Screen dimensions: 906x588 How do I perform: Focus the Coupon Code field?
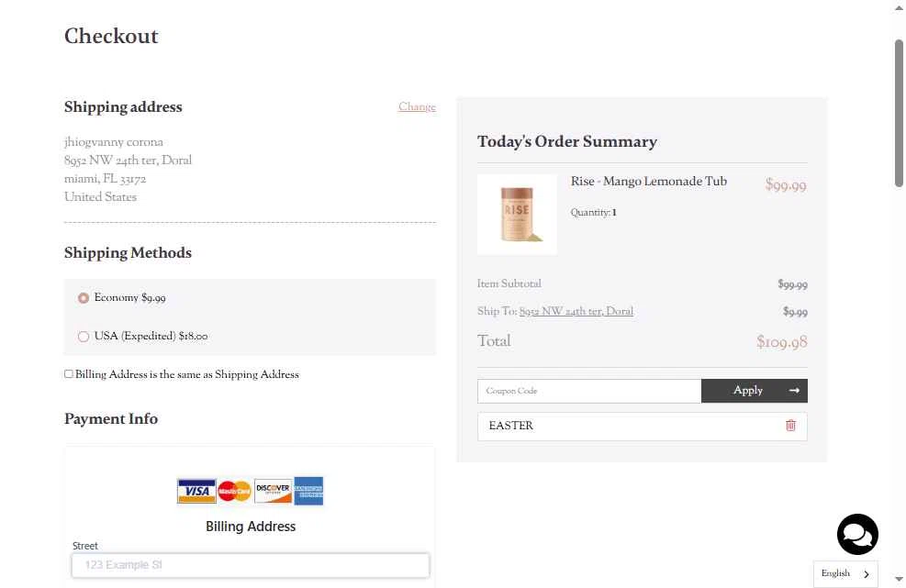[589, 391]
